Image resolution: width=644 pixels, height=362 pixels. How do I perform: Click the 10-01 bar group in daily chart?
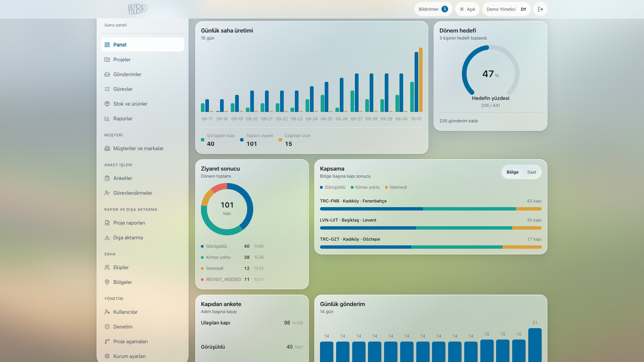pos(416,80)
